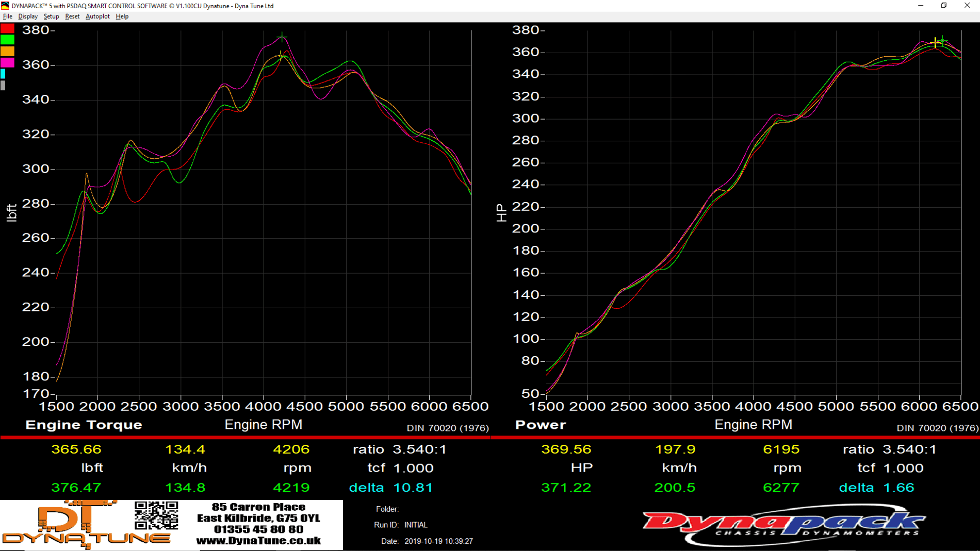The height and width of the screenshot is (551, 980).
Task: Click the 6277 rpm green power reading
Action: pos(781,488)
